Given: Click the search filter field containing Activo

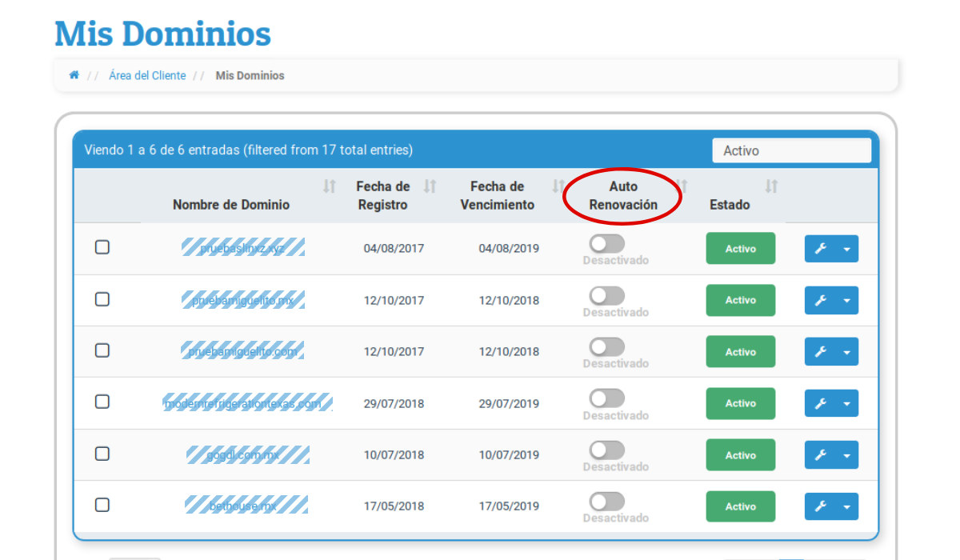Looking at the screenshot, I should (790, 150).
